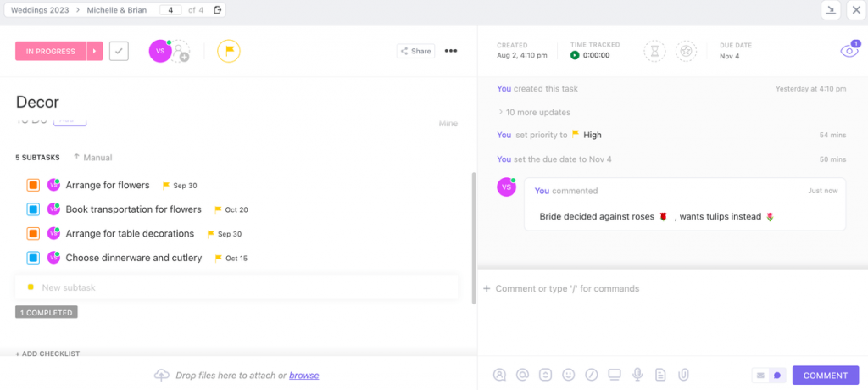Click the New subtask input field

coord(237,287)
